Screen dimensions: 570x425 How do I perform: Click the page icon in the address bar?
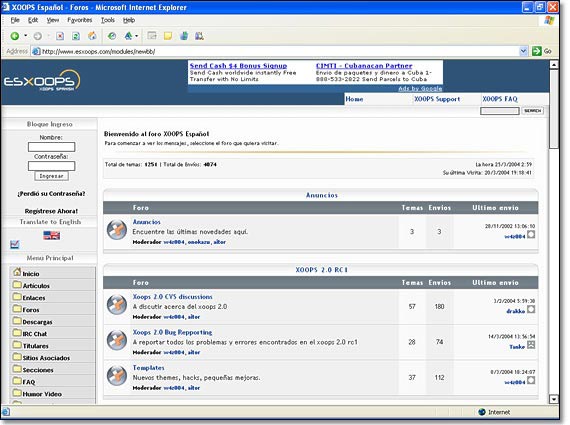click(36, 51)
